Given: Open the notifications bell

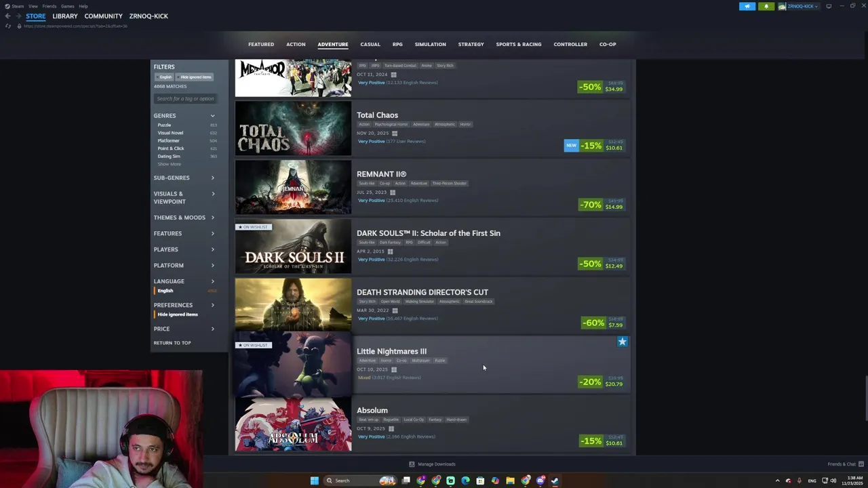Looking at the screenshot, I should point(766,6).
